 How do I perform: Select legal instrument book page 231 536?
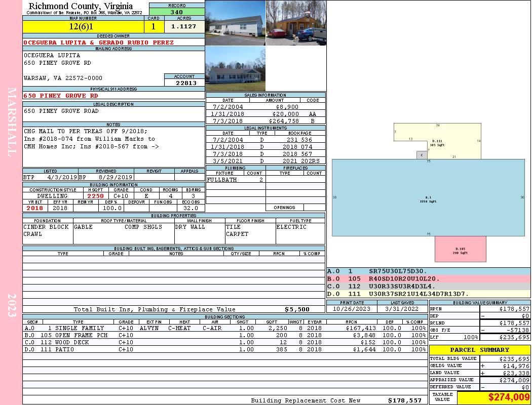point(299,140)
